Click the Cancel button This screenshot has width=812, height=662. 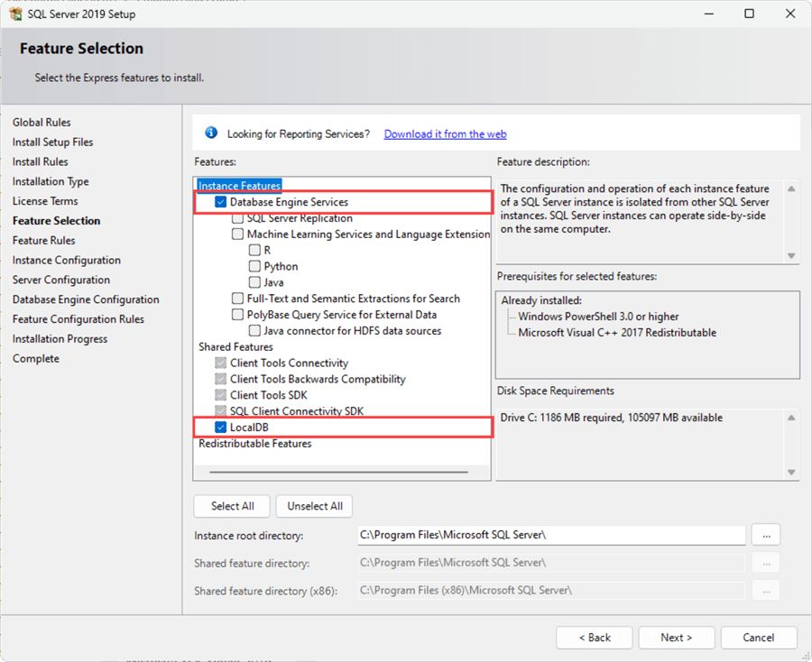point(759,638)
